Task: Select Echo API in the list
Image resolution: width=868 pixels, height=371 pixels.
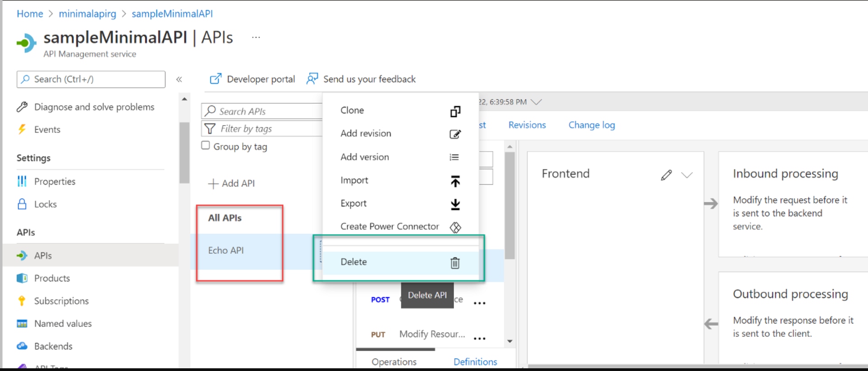Action: (x=226, y=250)
